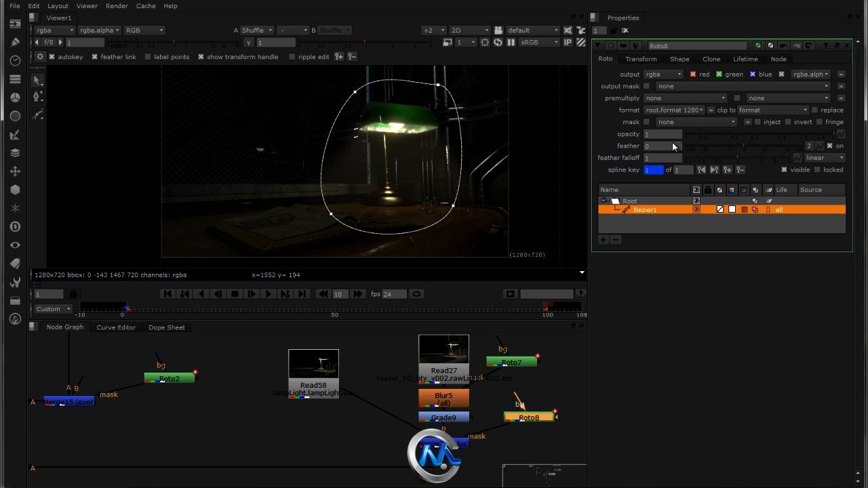Screen dimensions: 868x488
Task: Open the output rgba dropdown in Roto8
Action: coord(663,75)
